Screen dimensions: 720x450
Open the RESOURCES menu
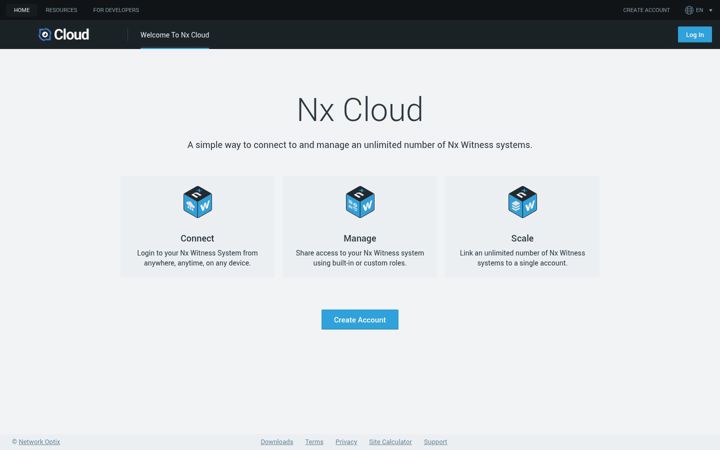pos(61,10)
